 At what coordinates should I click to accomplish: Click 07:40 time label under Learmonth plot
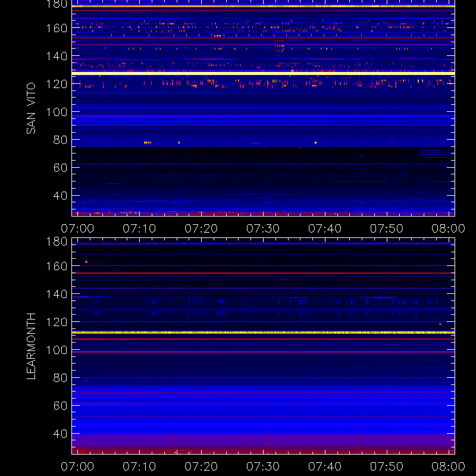coord(325,466)
